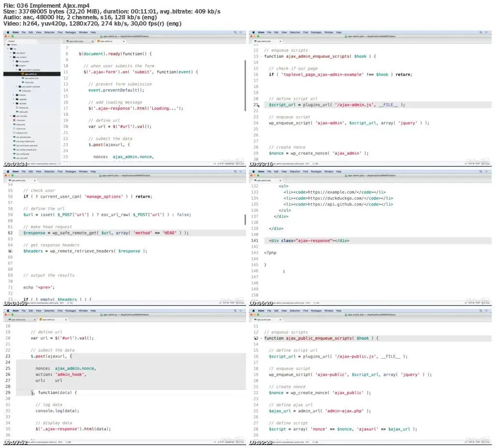Open Selection menu in frame 00:03:16

click(295, 32)
